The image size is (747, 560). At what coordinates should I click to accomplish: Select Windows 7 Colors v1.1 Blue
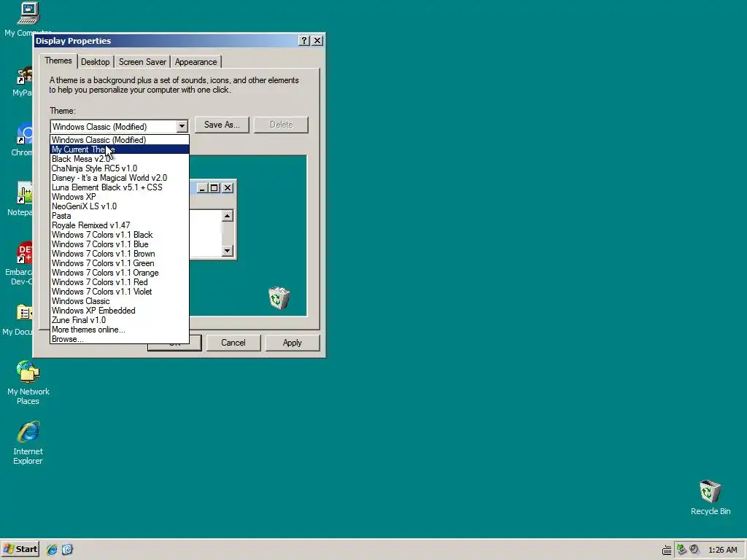coord(120,244)
